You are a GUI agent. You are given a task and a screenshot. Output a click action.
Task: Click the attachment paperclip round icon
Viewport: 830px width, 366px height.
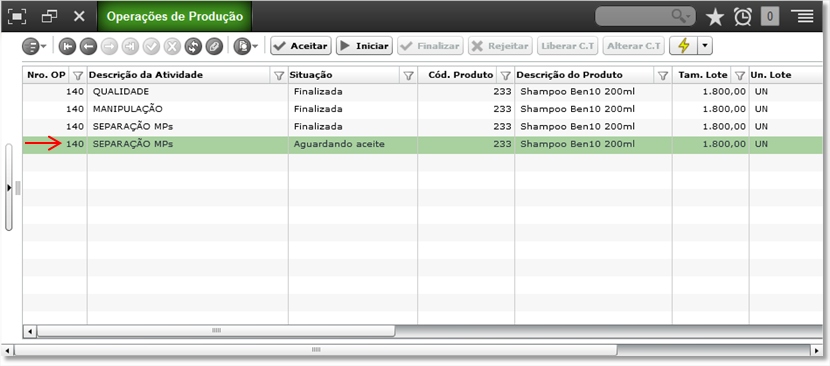pyautogui.click(x=214, y=47)
